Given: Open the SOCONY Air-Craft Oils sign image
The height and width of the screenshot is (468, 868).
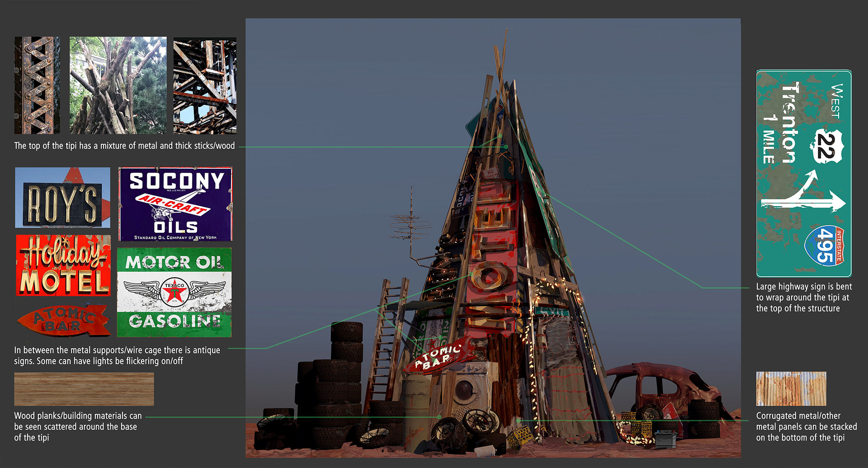Looking at the screenshot, I should pyautogui.click(x=175, y=204).
